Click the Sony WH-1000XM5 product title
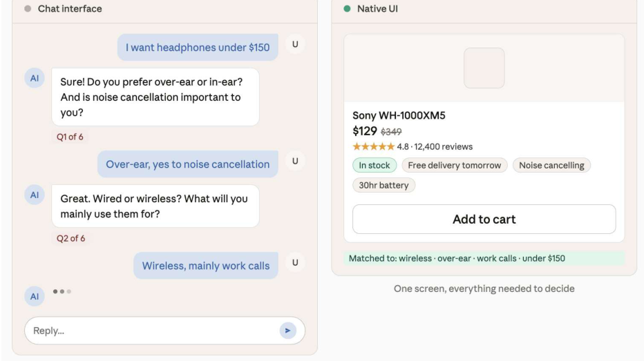Image resolution: width=644 pixels, height=361 pixels. click(x=399, y=115)
